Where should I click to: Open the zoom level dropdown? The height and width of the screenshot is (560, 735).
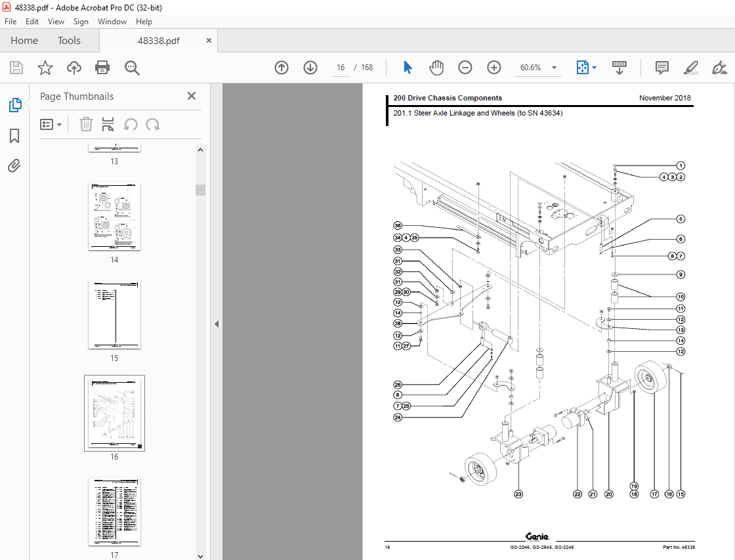pyautogui.click(x=554, y=68)
